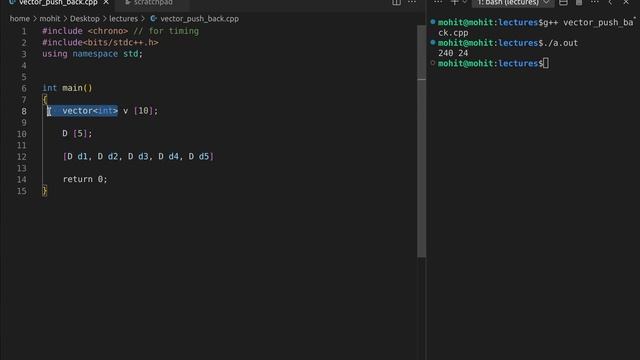Click line number 1 in the gutter
Viewport: 640px width, 360px height.
[24, 31]
